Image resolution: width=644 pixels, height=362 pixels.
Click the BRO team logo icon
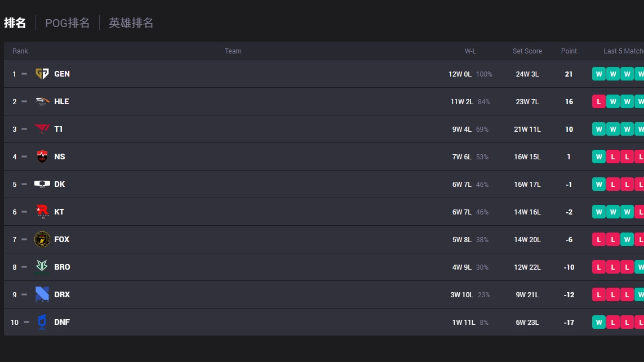[42, 267]
